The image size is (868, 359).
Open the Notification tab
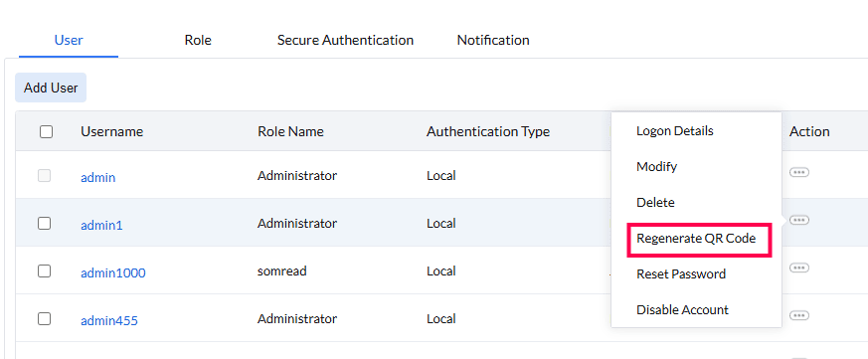(x=493, y=41)
